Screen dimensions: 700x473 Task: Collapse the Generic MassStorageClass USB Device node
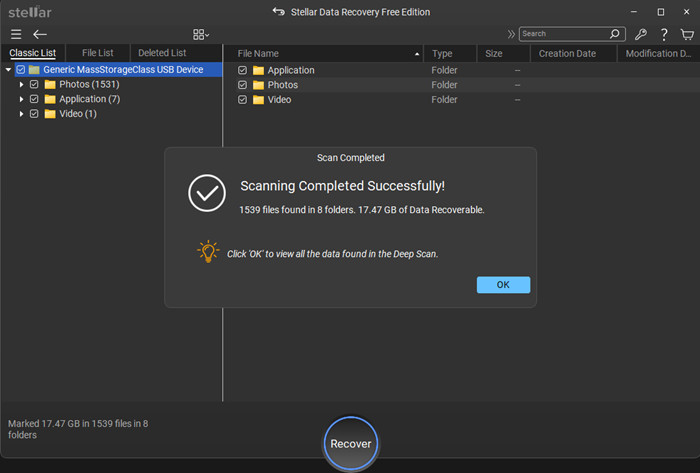coord(8,70)
